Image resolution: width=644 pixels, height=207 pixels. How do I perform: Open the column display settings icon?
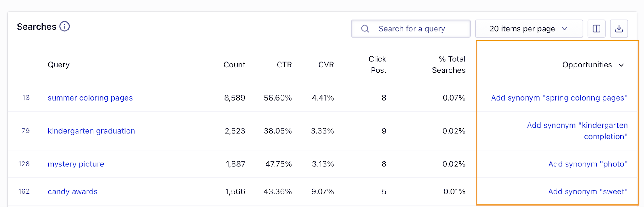click(596, 29)
